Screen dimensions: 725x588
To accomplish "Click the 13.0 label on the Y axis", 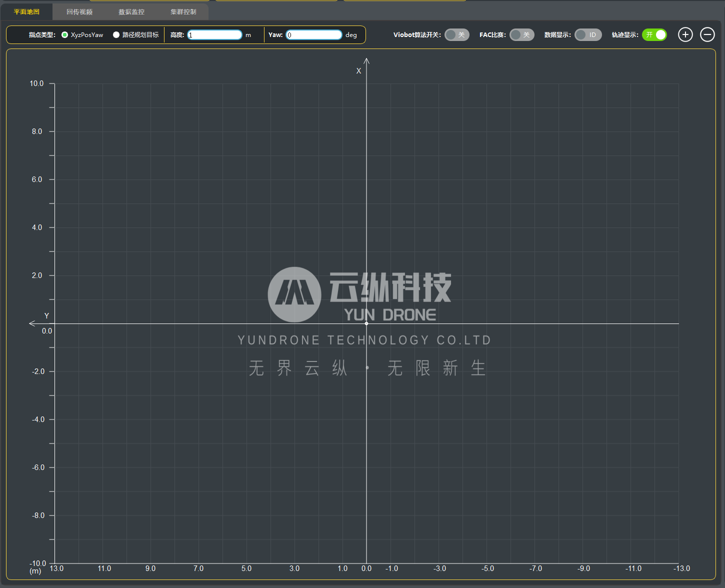I will point(56,568).
